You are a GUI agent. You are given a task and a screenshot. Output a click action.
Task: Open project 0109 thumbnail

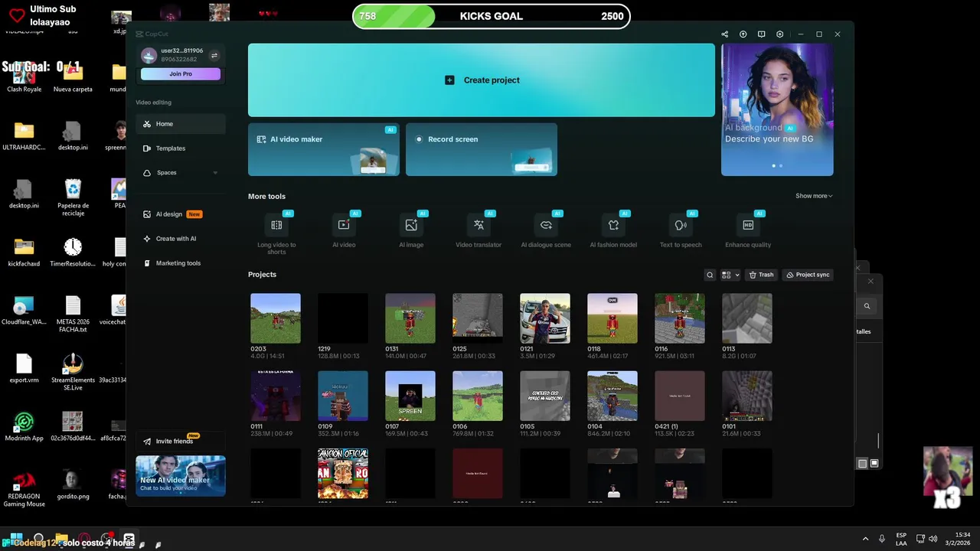[343, 396]
